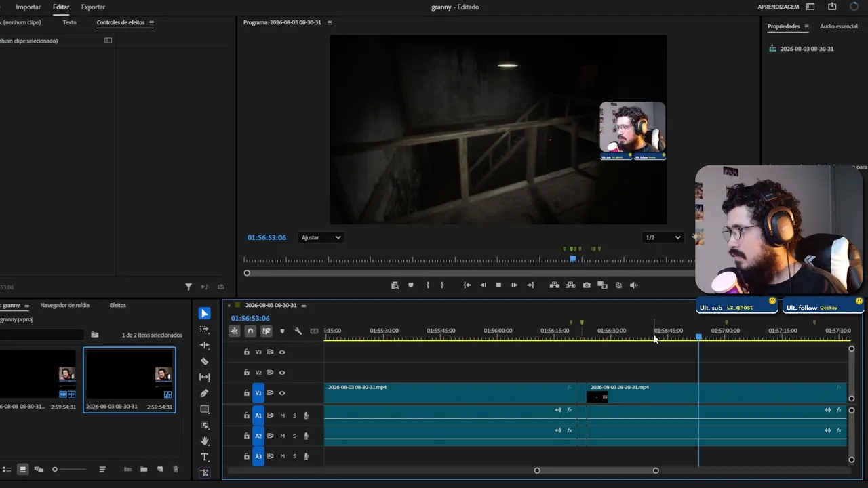Adjust Project panel thumbnail size slider

(69, 469)
